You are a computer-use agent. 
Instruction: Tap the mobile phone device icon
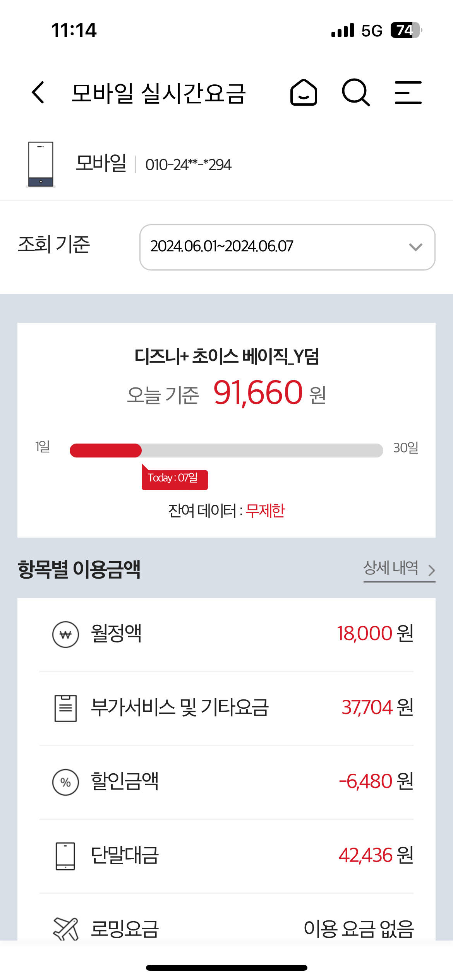[x=41, y=164]
